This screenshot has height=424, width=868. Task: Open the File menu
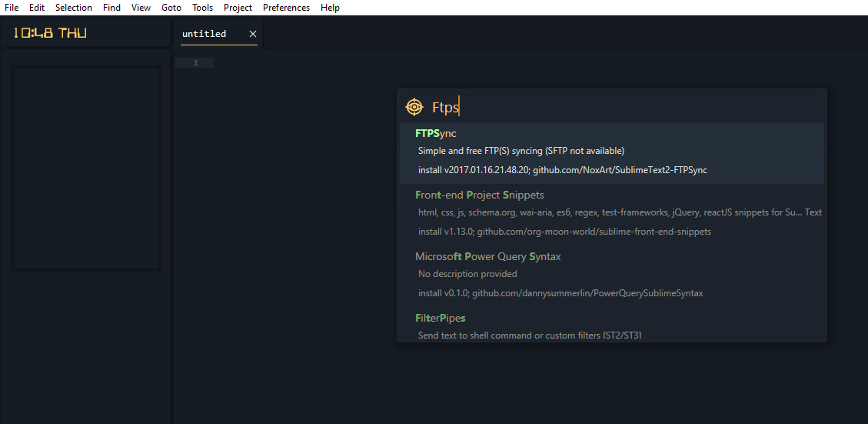[11, 8]
